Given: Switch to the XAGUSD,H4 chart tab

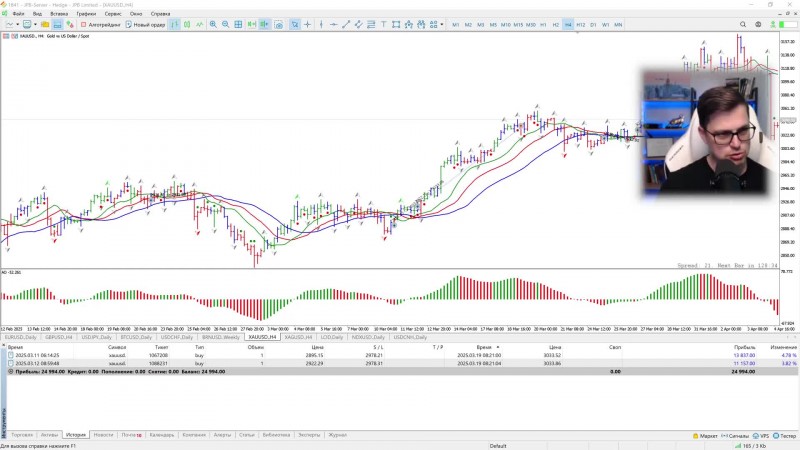Looking at the screenshot, I should (x=298, y=337).
